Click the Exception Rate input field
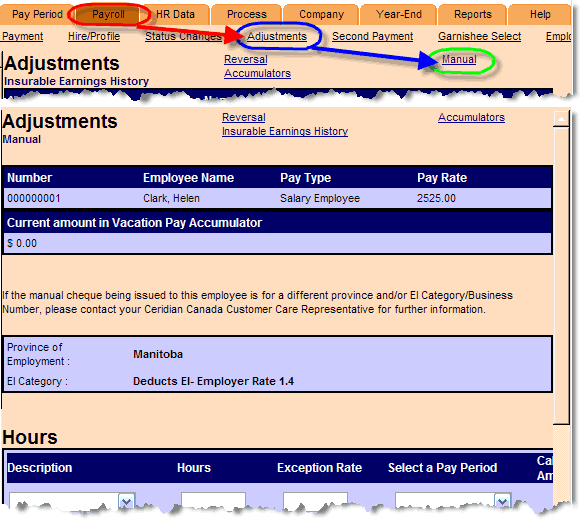Viewport: 581px width, 520px height. pos(315,500)
